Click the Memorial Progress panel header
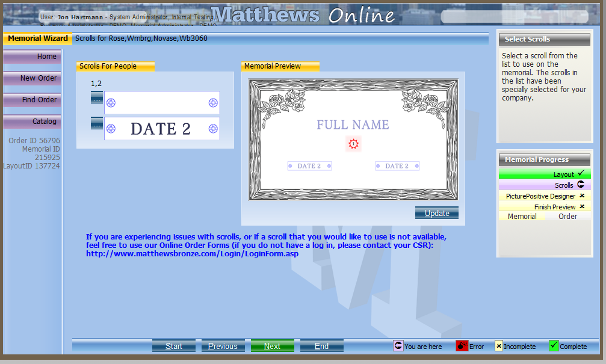 click(545, 159)
